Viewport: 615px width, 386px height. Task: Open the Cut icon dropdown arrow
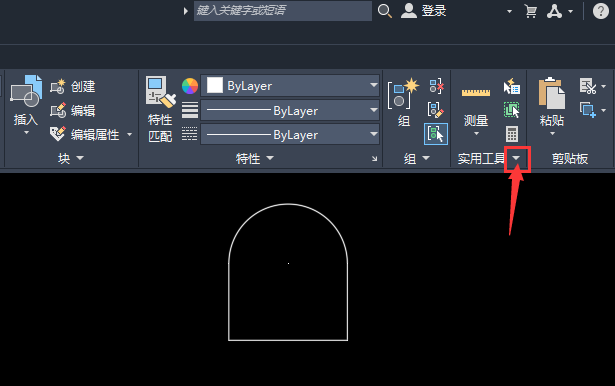pyautogui.click(x=604, y=86)
